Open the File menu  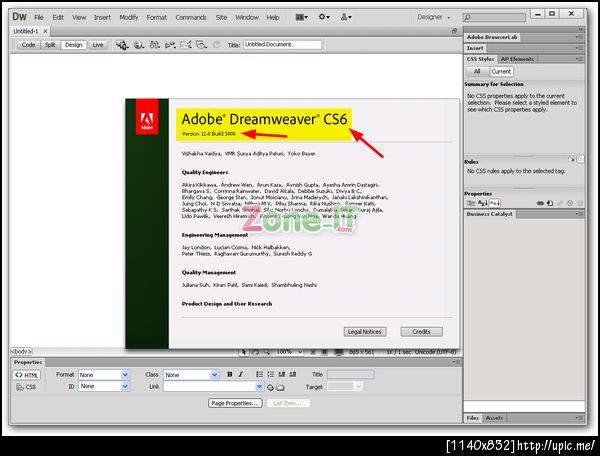tap(39, 17)
